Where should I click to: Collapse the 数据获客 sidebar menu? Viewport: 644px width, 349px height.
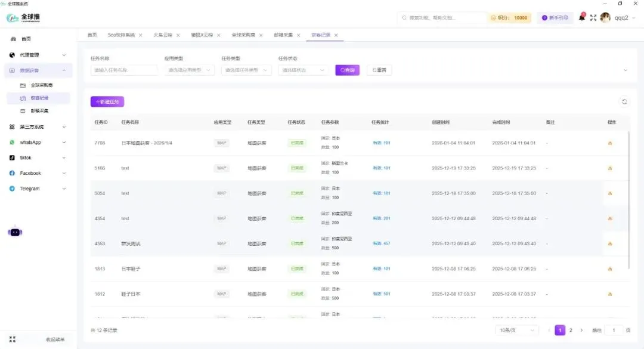point(64,70)
